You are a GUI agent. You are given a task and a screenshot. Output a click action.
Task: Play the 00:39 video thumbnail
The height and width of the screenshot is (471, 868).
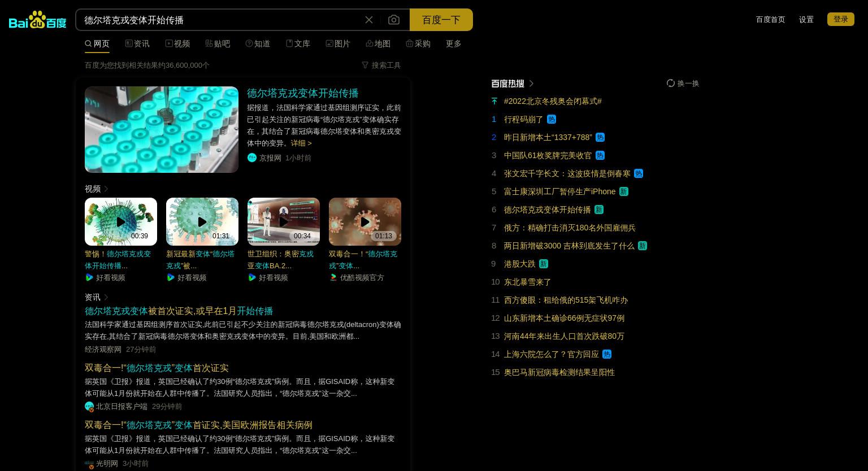(121, 221)
